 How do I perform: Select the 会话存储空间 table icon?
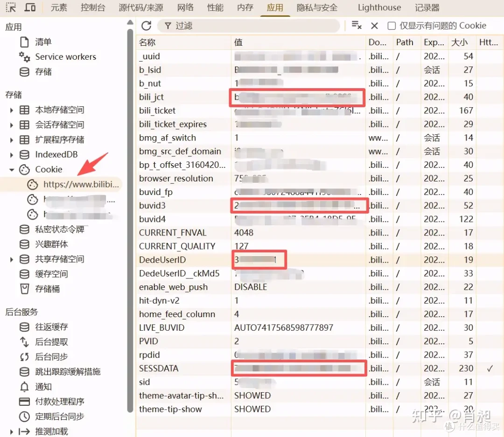pyautogui.click(x=24, y=125)
